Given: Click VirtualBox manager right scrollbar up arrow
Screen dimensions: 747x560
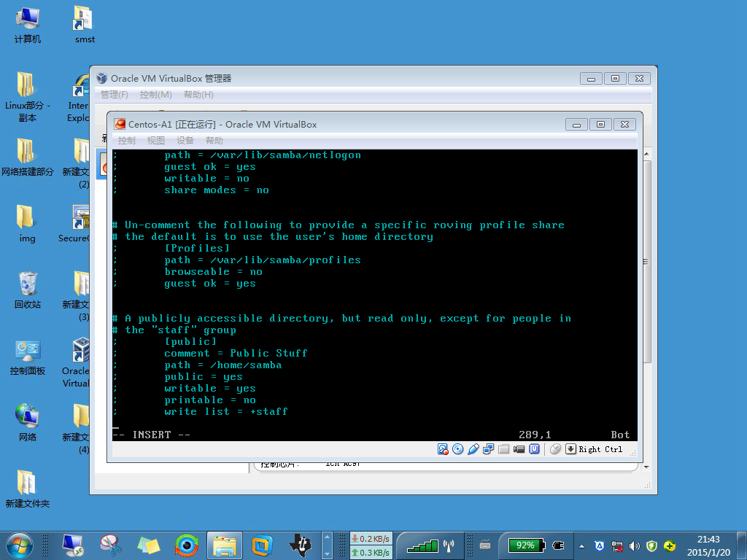Looking at the screenshot, I should (646, 155).
